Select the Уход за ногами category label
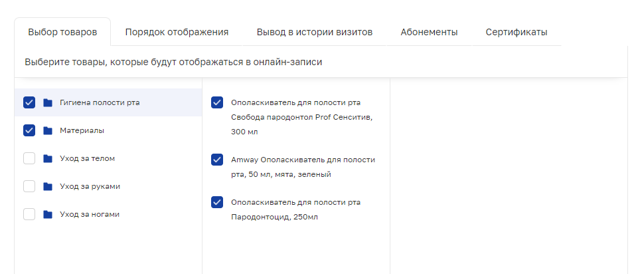This screenshot has height=274, width=644. [90, 214]
